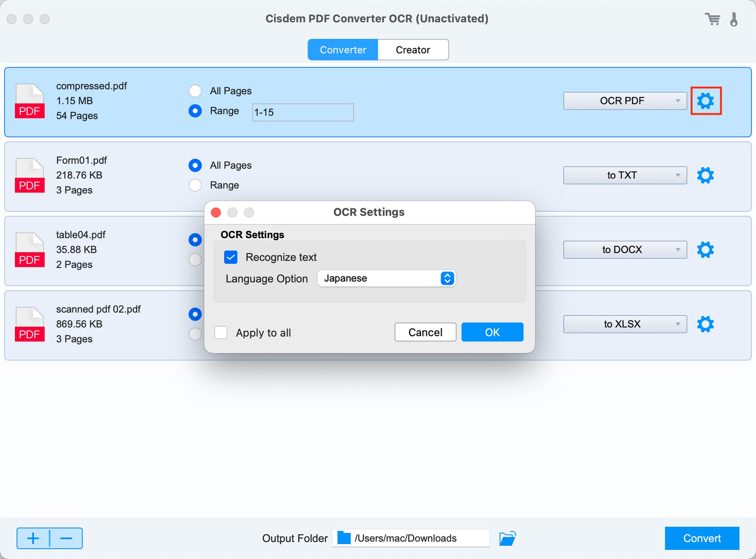Open the OCR PDF format dropdown

(x=625, y=101)
